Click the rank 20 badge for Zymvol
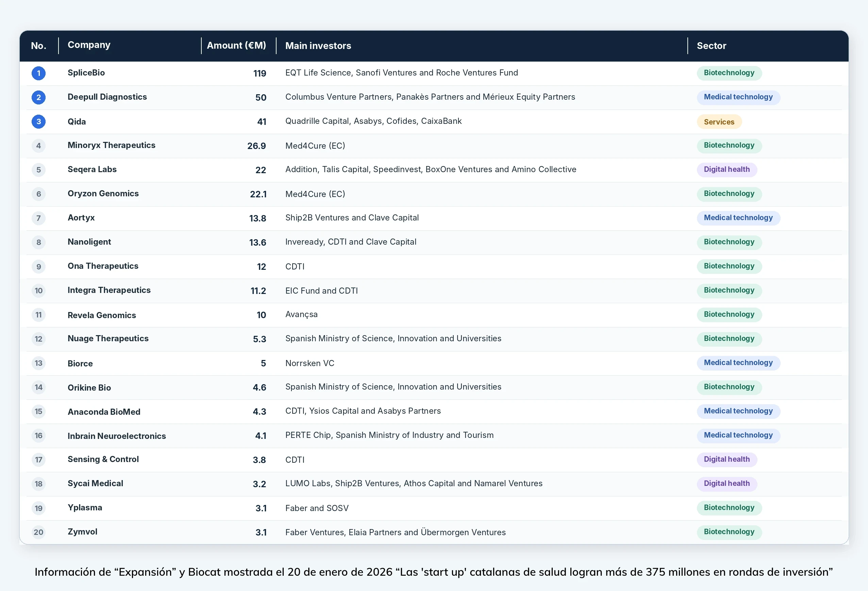 (x=38, y=532)
